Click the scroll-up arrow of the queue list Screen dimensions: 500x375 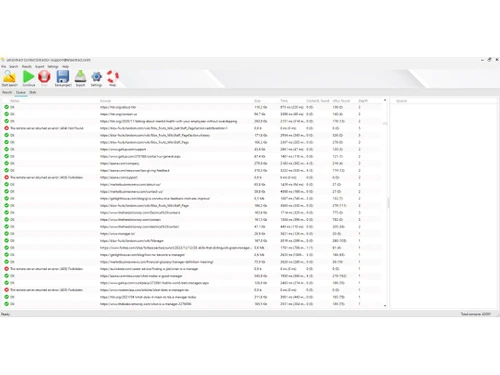click(x=385, y=100)
